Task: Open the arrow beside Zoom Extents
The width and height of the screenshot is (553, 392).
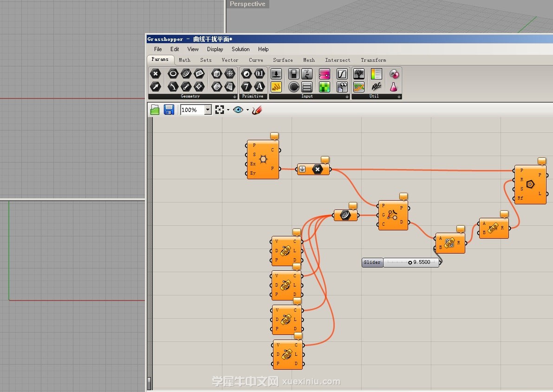Action: pos(228,110)
